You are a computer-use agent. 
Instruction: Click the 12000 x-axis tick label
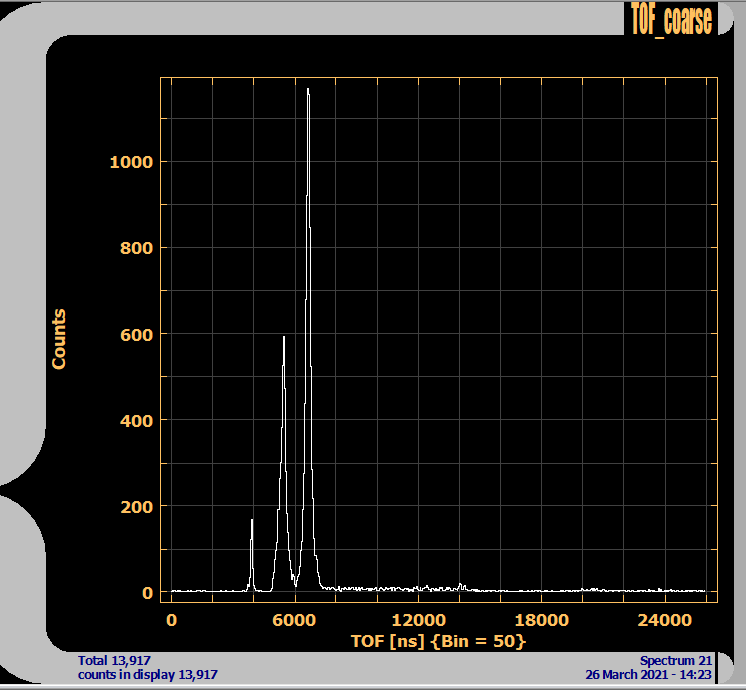(419, 620)
